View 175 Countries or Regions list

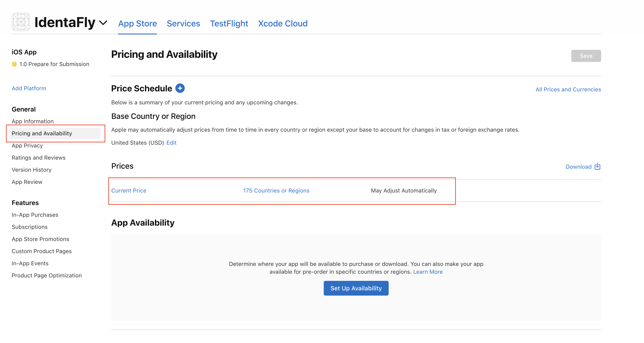coord(276,191)
